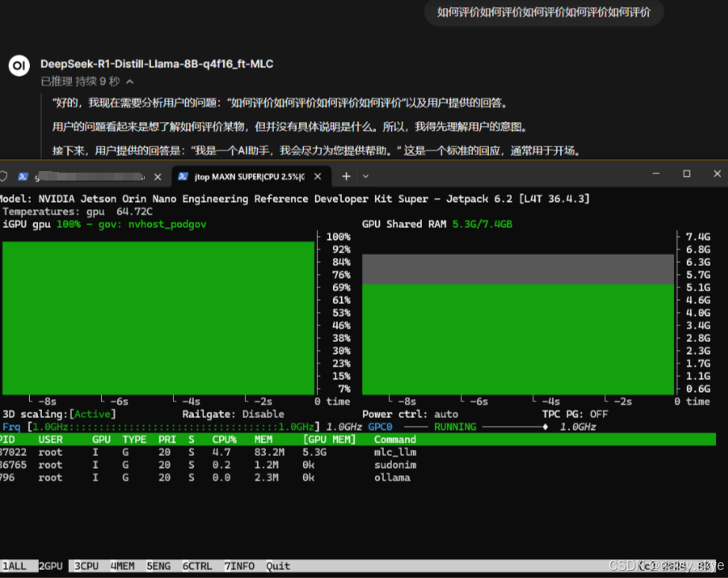The width and height of the screenshot is (728, 578).
Task: Click the MEM column header
Action: coord(264,439)
